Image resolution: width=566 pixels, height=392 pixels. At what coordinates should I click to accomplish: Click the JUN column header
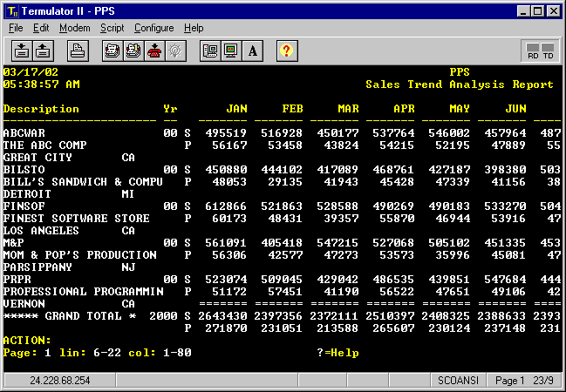pyautogui.click(x=515, y=109)
